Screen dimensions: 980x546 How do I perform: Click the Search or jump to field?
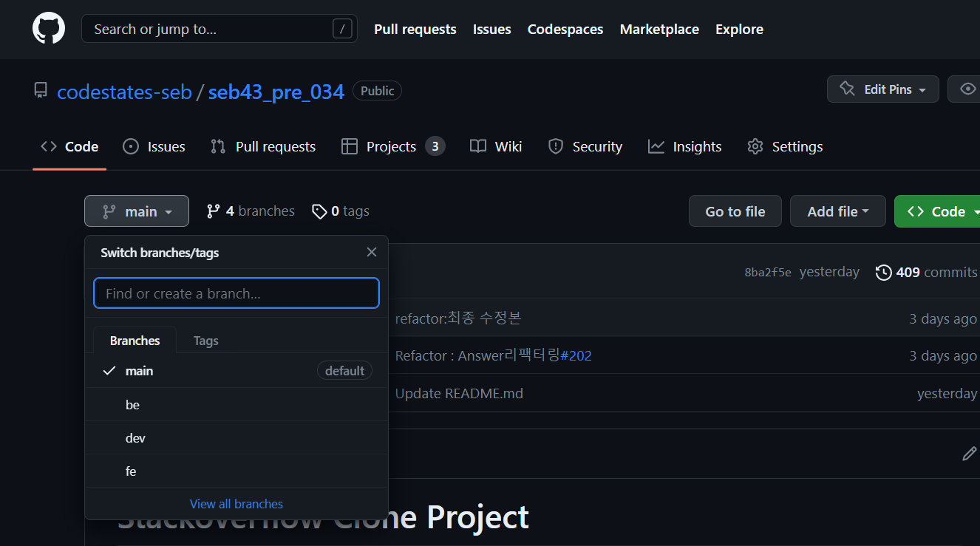click(x=220, y=29)
